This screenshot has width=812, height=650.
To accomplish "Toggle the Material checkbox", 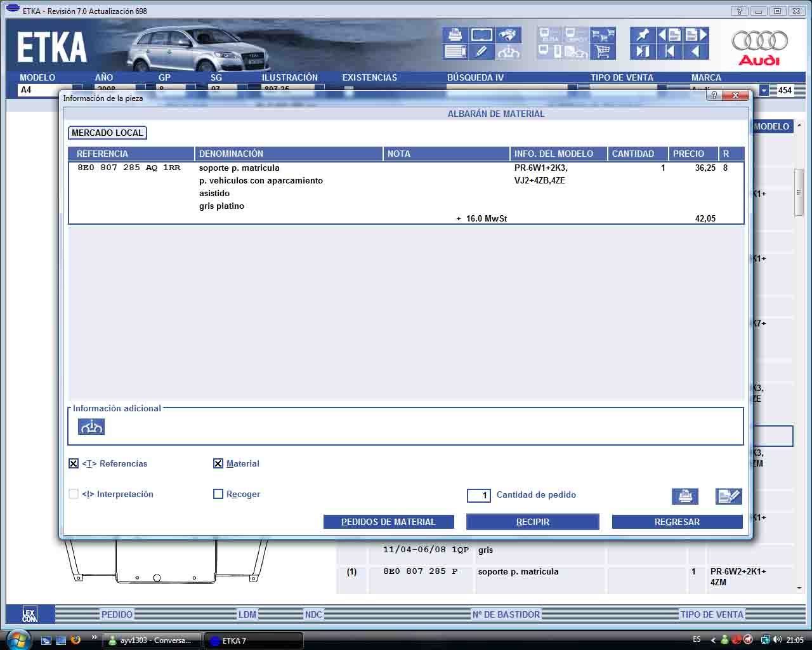I will coord(218,463).
